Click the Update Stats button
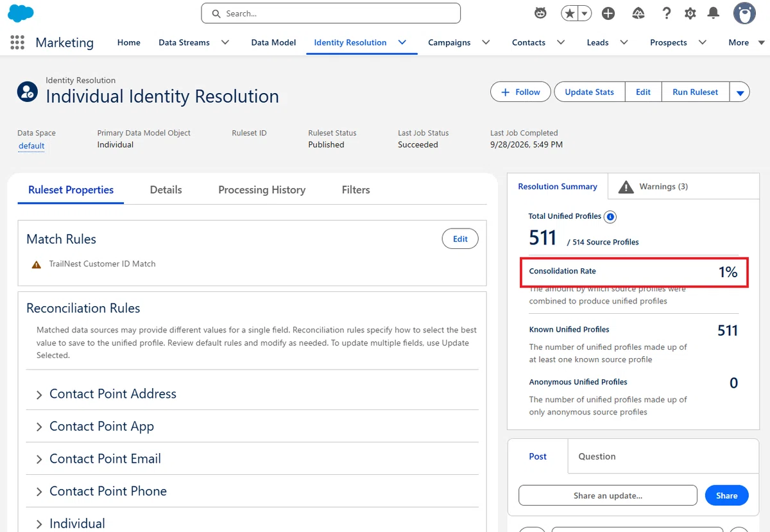Screen dimensions: 770x532 pos(589,92)
